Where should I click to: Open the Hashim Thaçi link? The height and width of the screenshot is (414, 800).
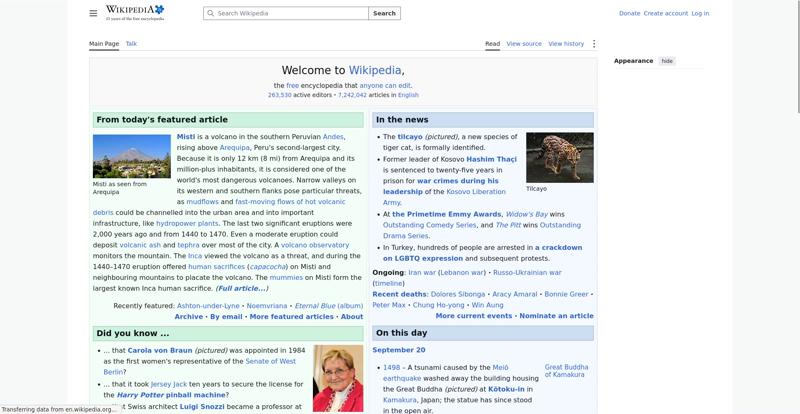click(491, 159)
